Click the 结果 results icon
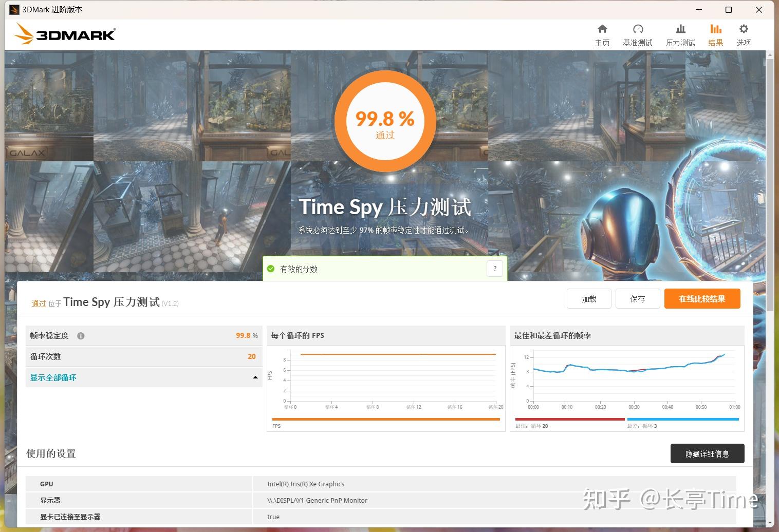This screenshot has height=532, width=779. click(x=715, y=34)
